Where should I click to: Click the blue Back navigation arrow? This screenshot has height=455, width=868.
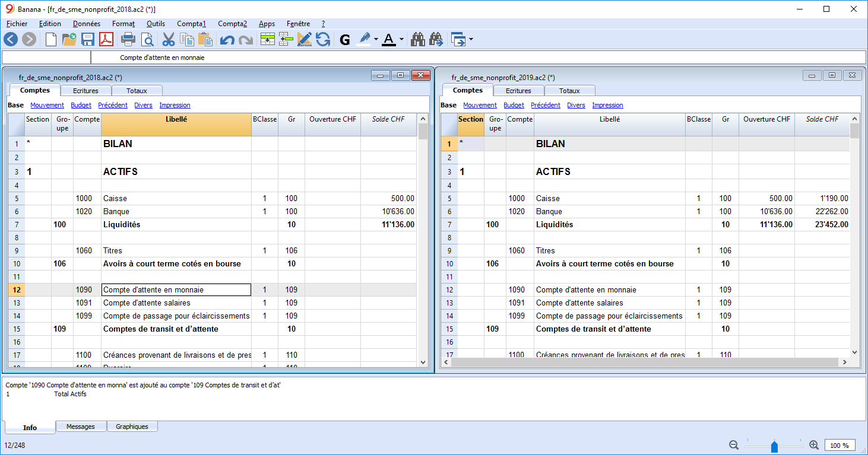point(11,40)
